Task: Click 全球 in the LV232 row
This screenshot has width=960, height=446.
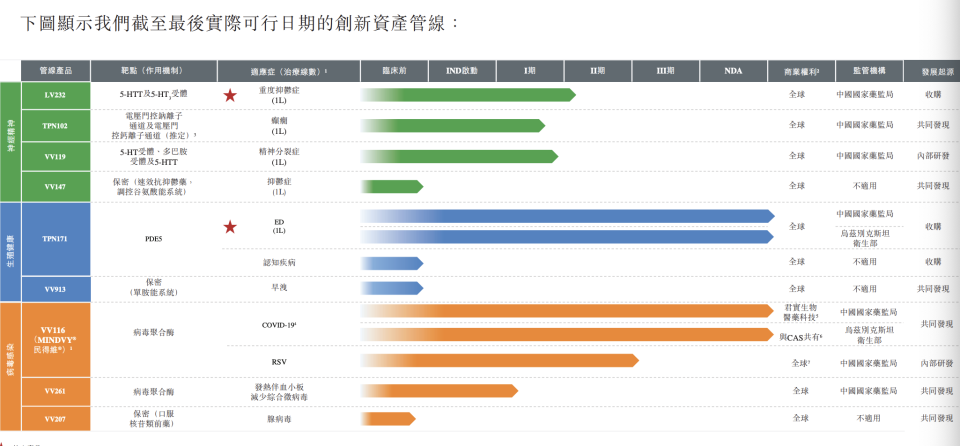Action: coord(797,95)
